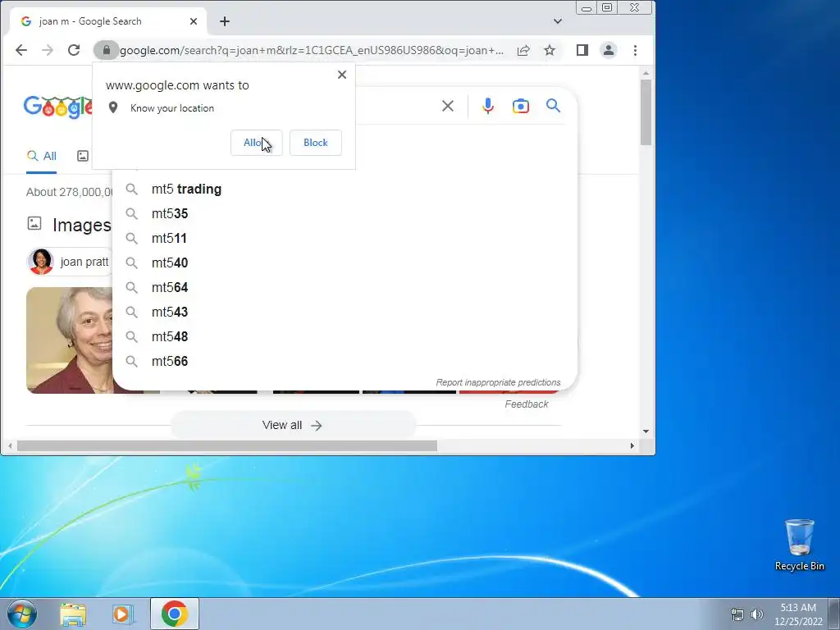
Task: Click the horizontal scrollbar thumb
Action: coord(227,445)
